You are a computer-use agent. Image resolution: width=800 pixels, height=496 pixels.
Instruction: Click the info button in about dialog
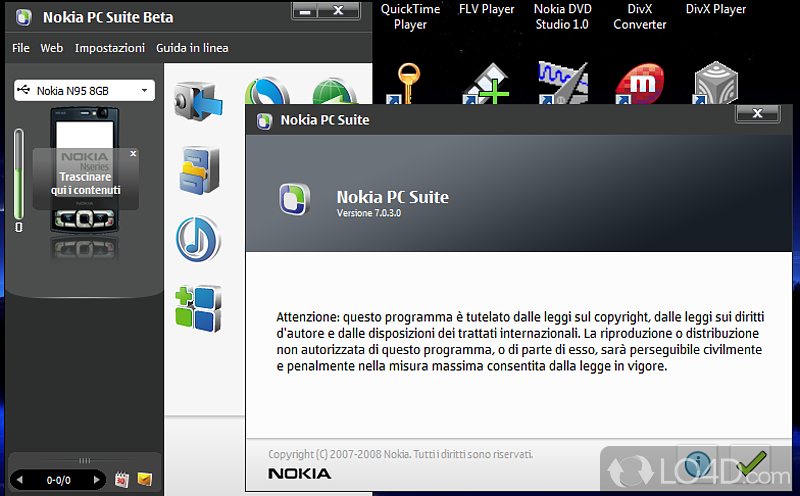click(x=697, y=464)
